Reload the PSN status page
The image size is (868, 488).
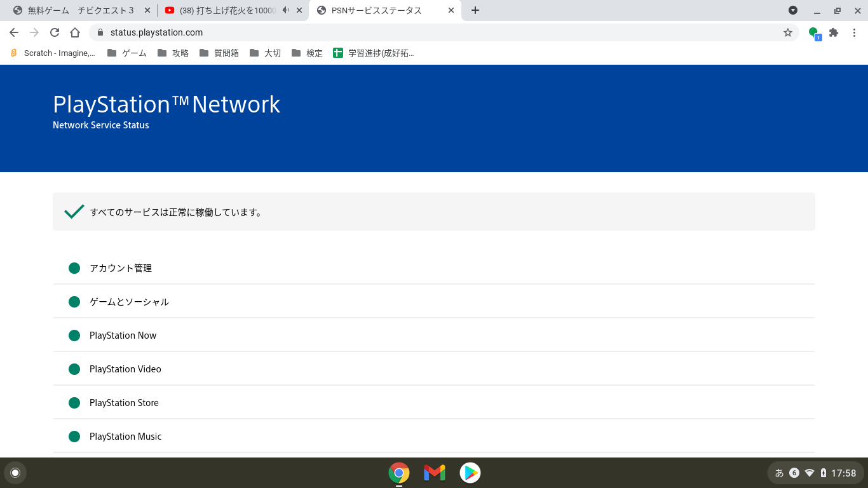click(55, 32)
